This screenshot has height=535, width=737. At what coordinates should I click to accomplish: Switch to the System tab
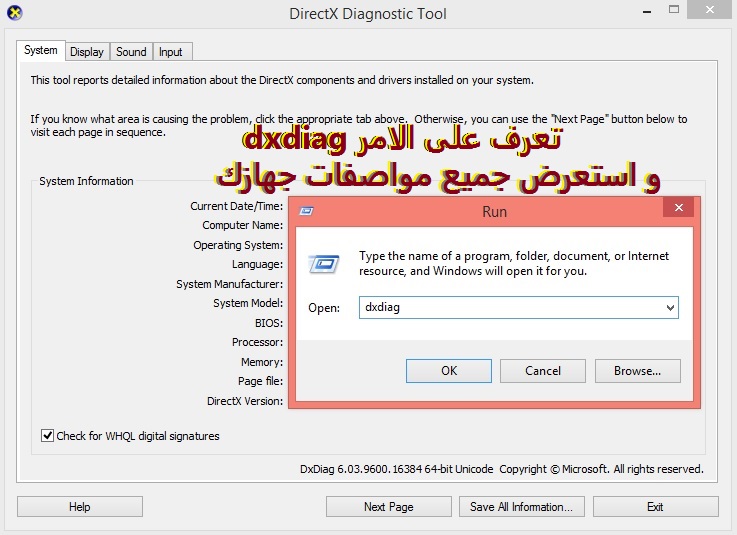coord(40,50)
